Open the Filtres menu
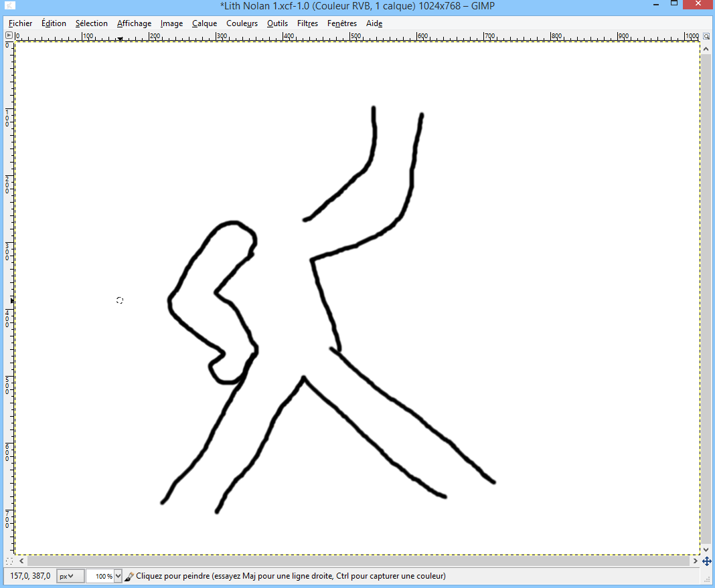This screenshot has height=588, width=715. 307,23
